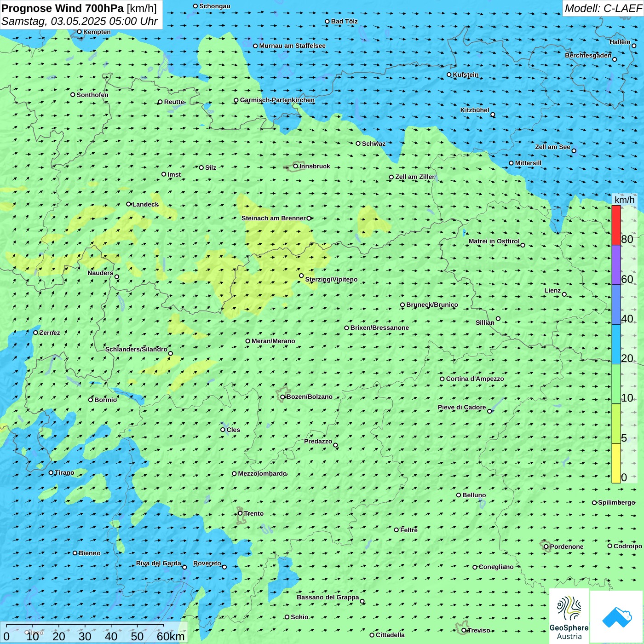Select the Kufstein location marker
This screenshot has width=644, height=644.
point(449,75)
